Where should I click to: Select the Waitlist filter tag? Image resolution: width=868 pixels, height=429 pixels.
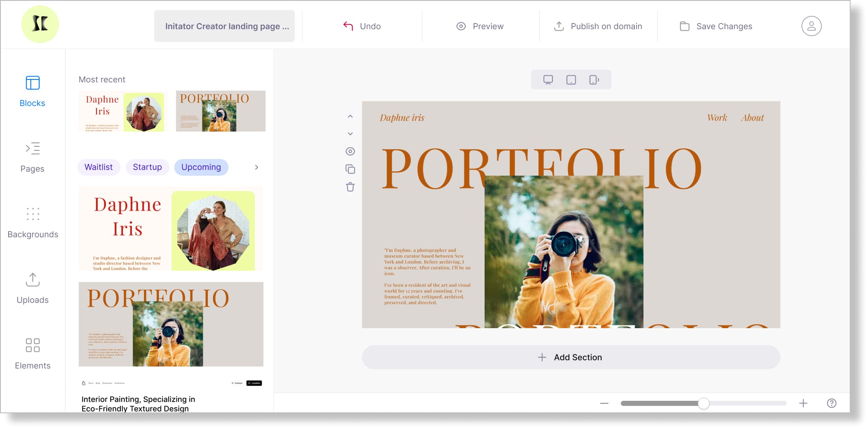pyautogui.click(x=99, y=167)
